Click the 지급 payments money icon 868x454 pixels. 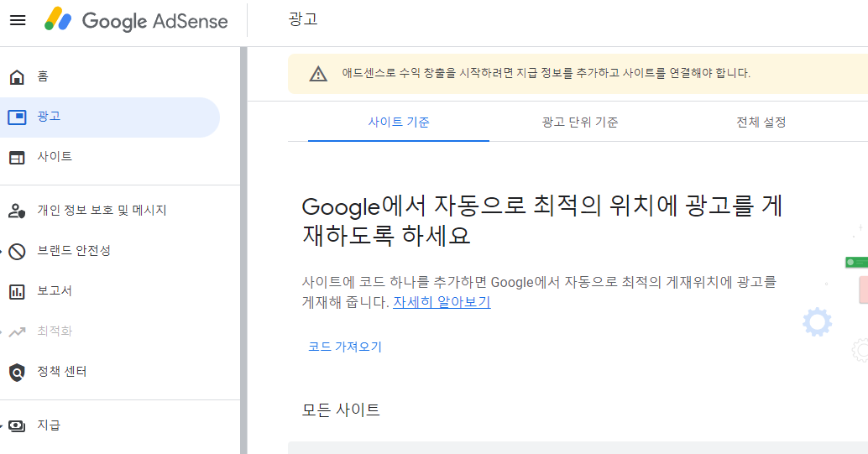tap(17, 425)
